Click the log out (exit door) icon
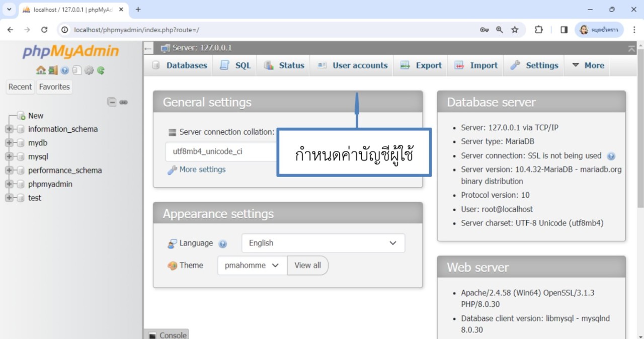The width and height of the screenshot is (644, 339). (x=53, y=70)
